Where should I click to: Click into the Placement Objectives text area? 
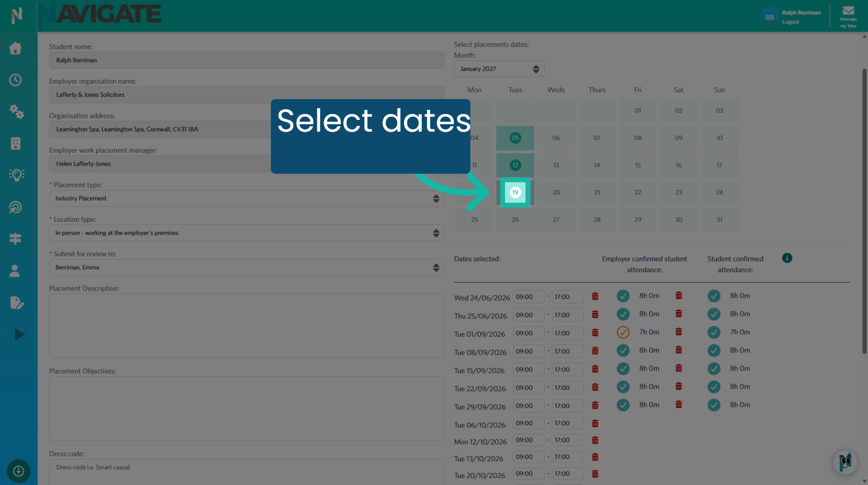pyautogui.click(x=247, y=409)
